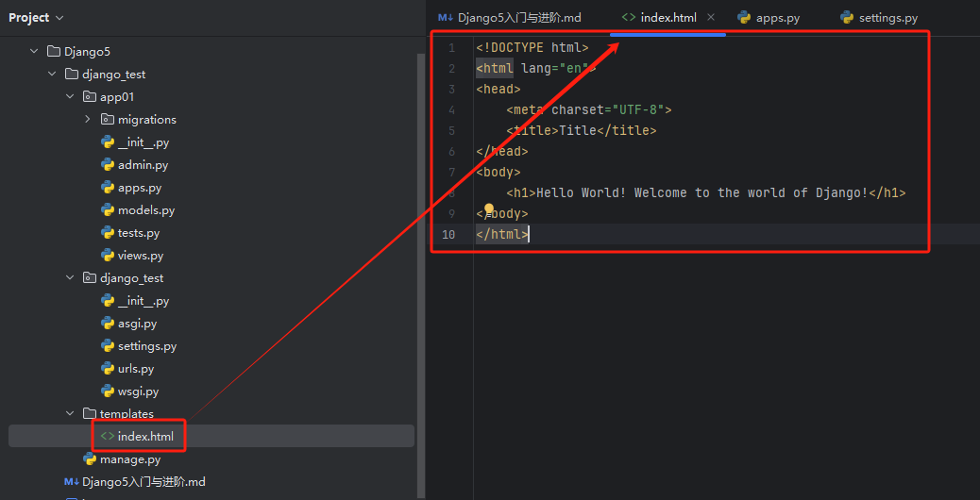Collapse the templates folder chevron
The width and height of the screenshot is (980, 500).
point(70,414)
